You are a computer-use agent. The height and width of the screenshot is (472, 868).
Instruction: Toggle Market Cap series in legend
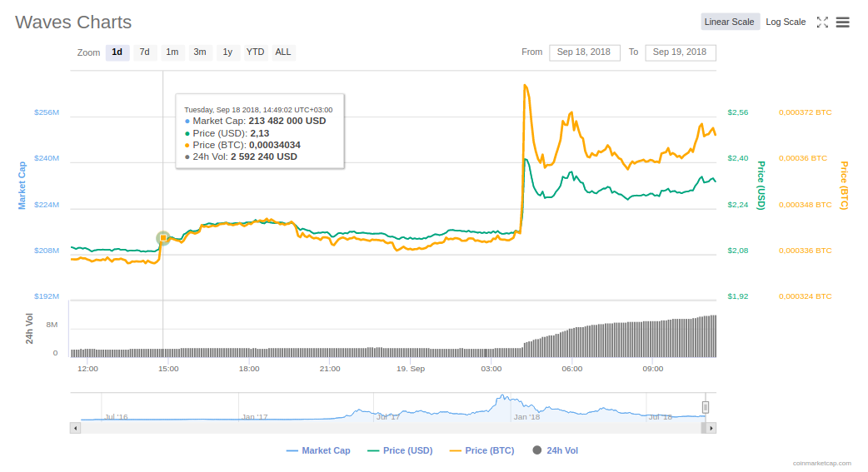coord(318,450)
